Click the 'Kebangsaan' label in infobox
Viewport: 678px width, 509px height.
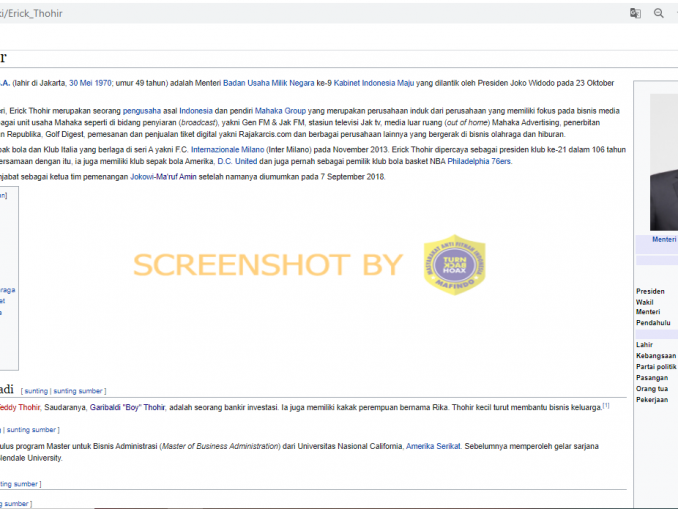pos(656,356)
